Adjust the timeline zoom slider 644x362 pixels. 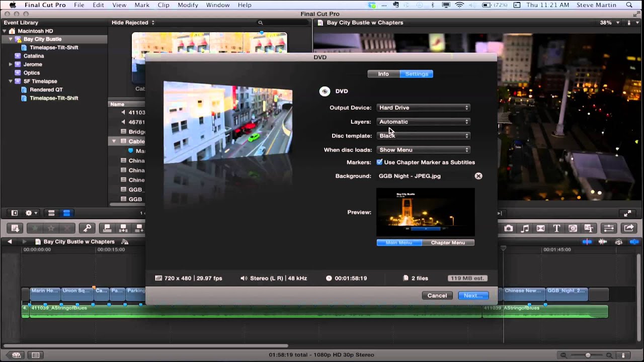pos(587,355)
